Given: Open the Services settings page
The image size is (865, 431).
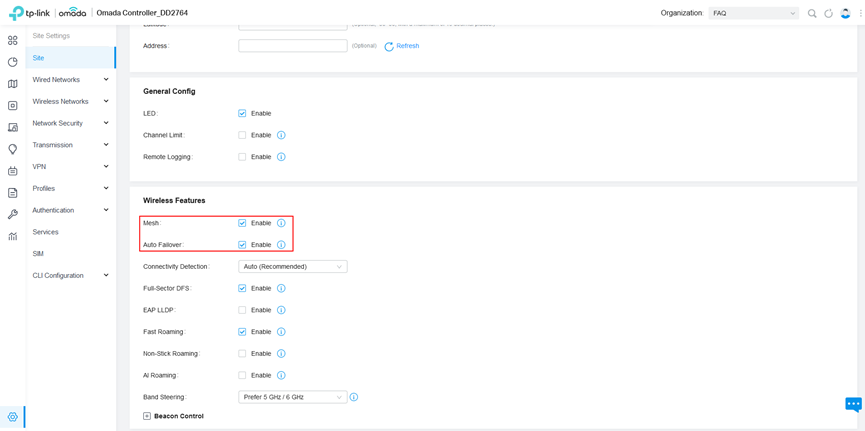Looking at the screenshot, I should 45,232.
